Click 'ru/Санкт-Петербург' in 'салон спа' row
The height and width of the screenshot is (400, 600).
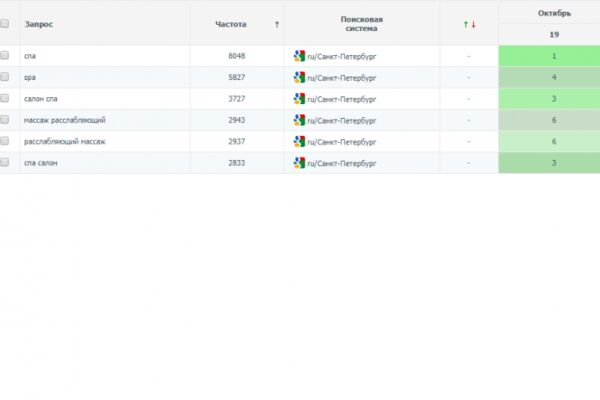(342, 100)
